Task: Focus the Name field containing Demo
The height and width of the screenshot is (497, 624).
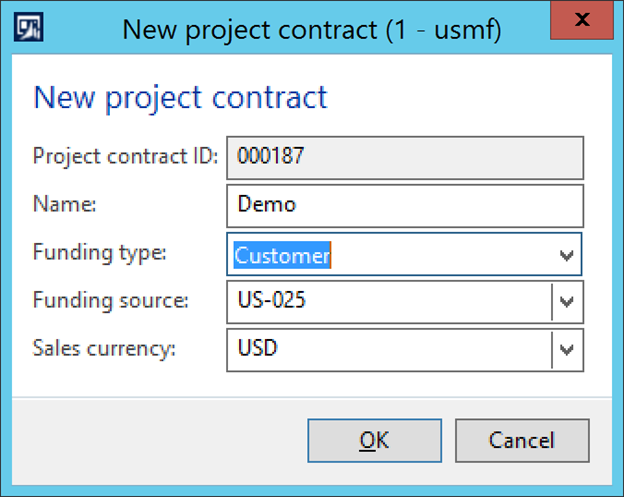Action: (405, 205)
